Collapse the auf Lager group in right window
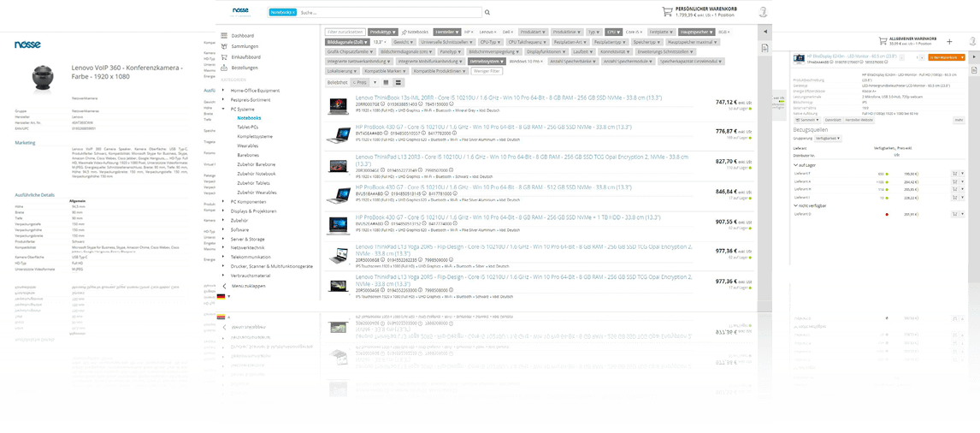The width and height of the screenshot is (980, 433). point(795,165)
